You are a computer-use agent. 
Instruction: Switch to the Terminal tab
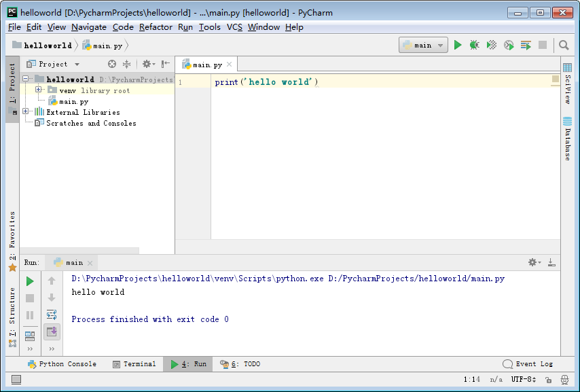[x=134, y=364]
